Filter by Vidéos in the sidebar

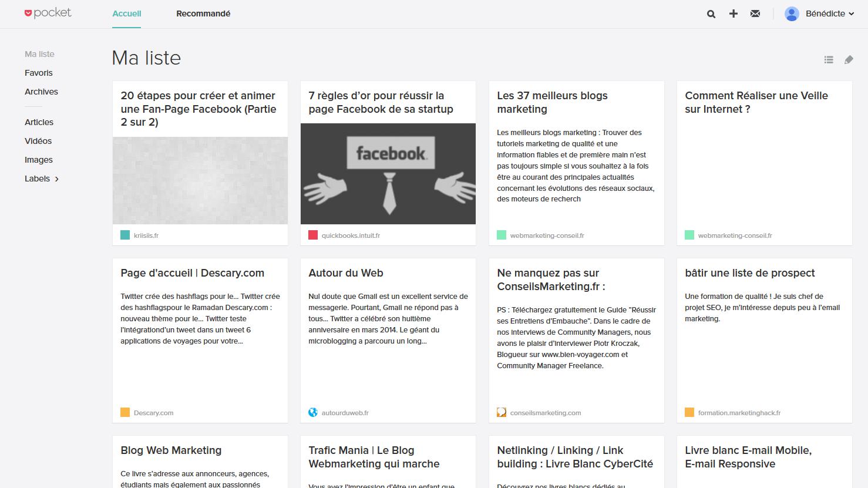point(38,141)
